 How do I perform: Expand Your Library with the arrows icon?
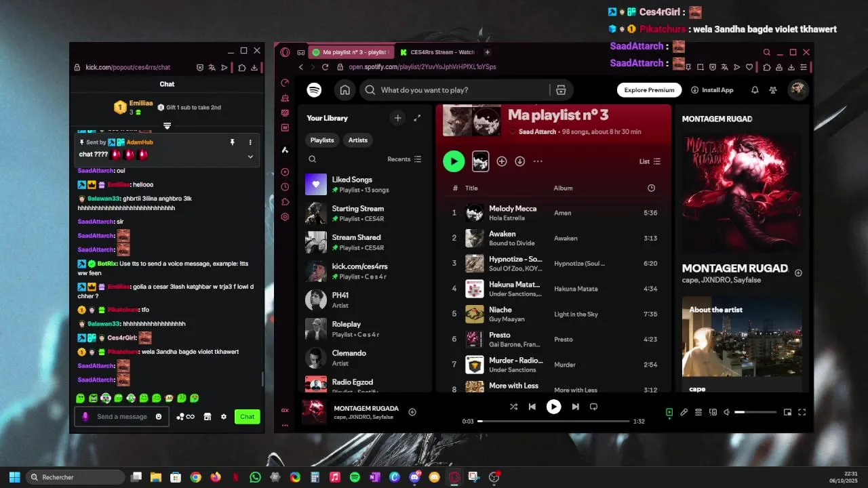click(417, 118)
